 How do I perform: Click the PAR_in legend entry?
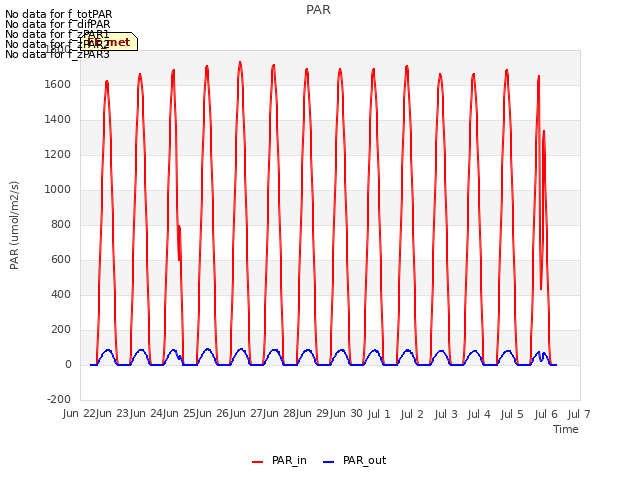[280, 460]
